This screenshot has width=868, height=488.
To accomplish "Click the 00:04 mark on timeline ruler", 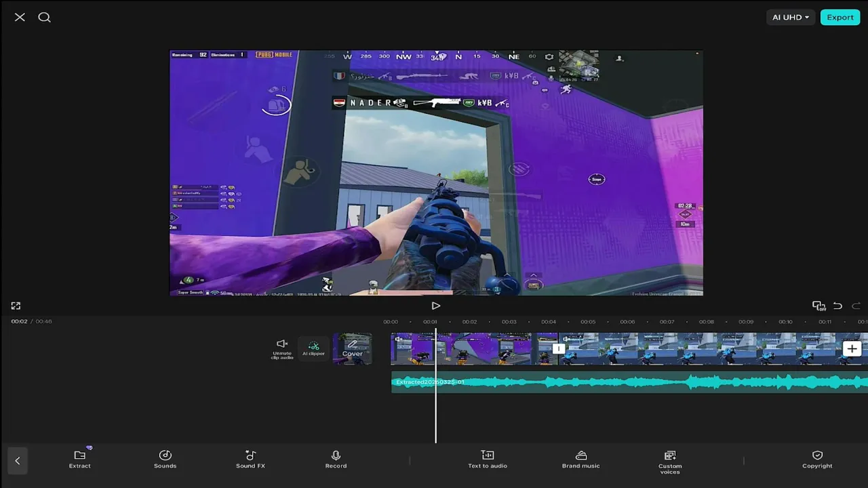I will pos(549,322).
